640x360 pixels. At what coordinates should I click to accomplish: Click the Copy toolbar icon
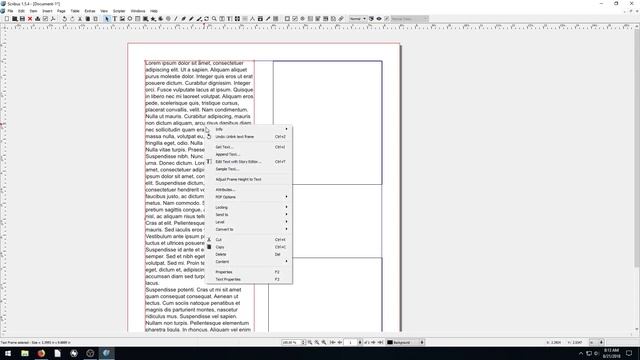[88, 19]
